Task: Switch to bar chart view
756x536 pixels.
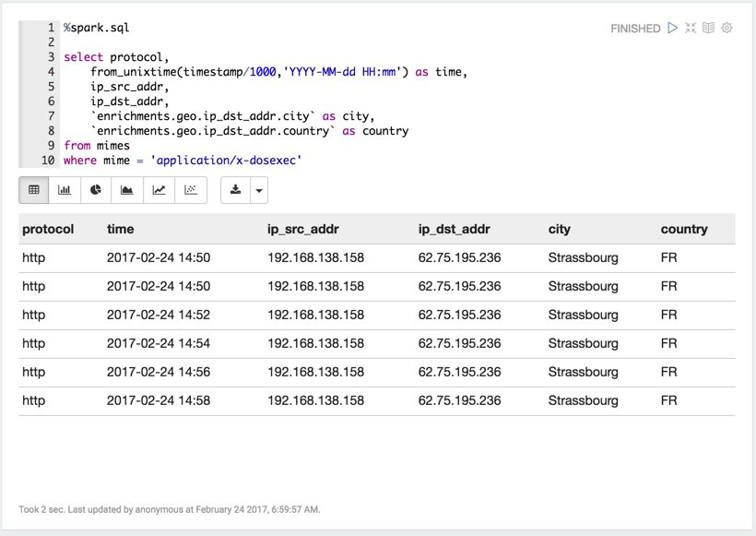Action: tap(65, 190)
